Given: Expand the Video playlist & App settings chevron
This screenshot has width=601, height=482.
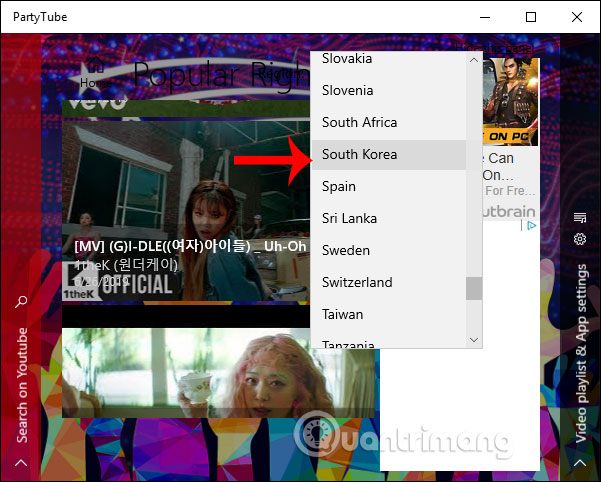Looking at the screenshot, I should [580, 463].
